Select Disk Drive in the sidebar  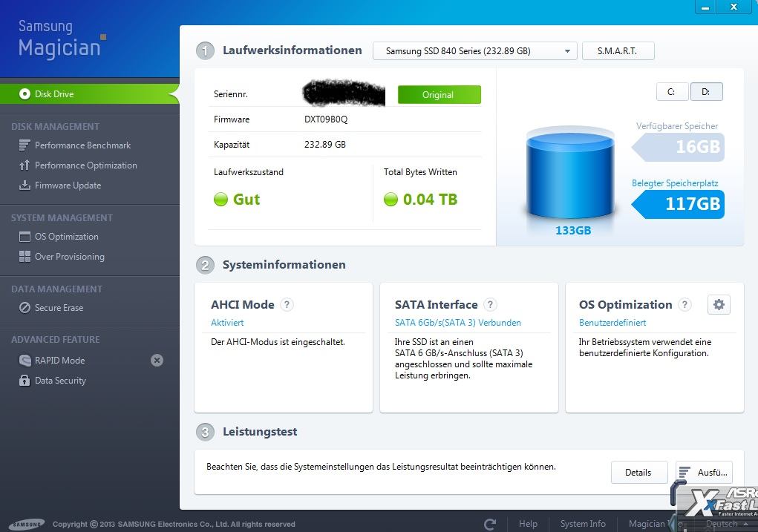(x=89, y=93)
